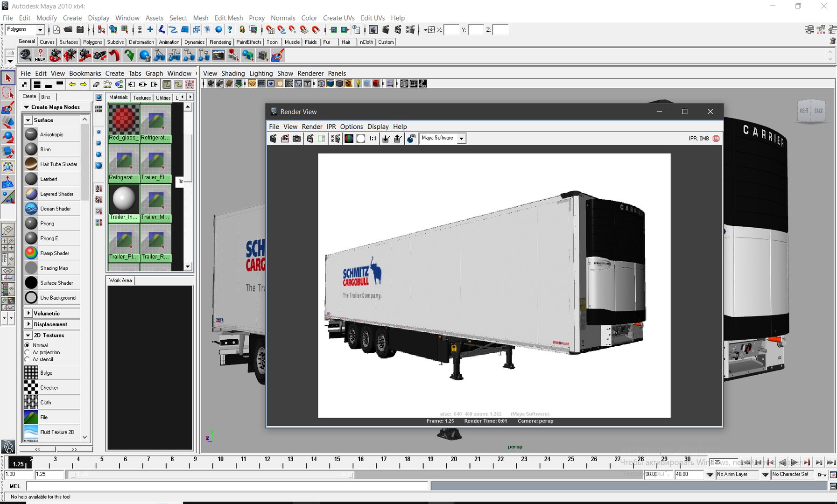Click the green arrow shelf icon
Screen dimensions: 837x504
click(129, 55)
